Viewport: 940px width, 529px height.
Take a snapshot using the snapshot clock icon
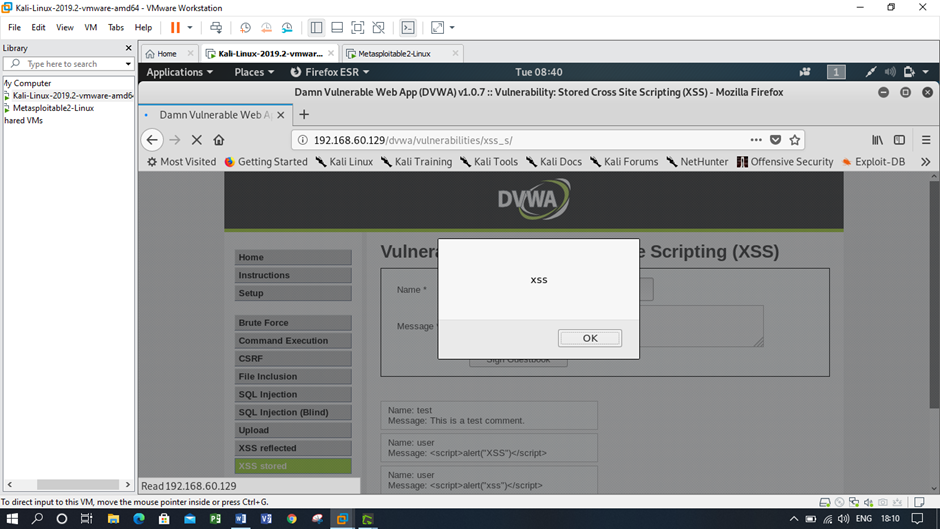[245, 28]
